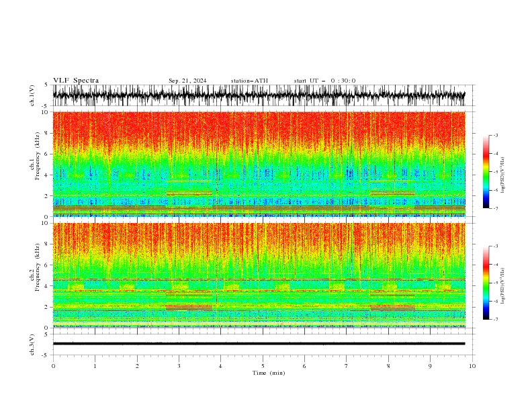Click the "ch.3(V)" waveform axis label
Screen dimensions: 532x411
pyautogui.click(x=32, y=345)
